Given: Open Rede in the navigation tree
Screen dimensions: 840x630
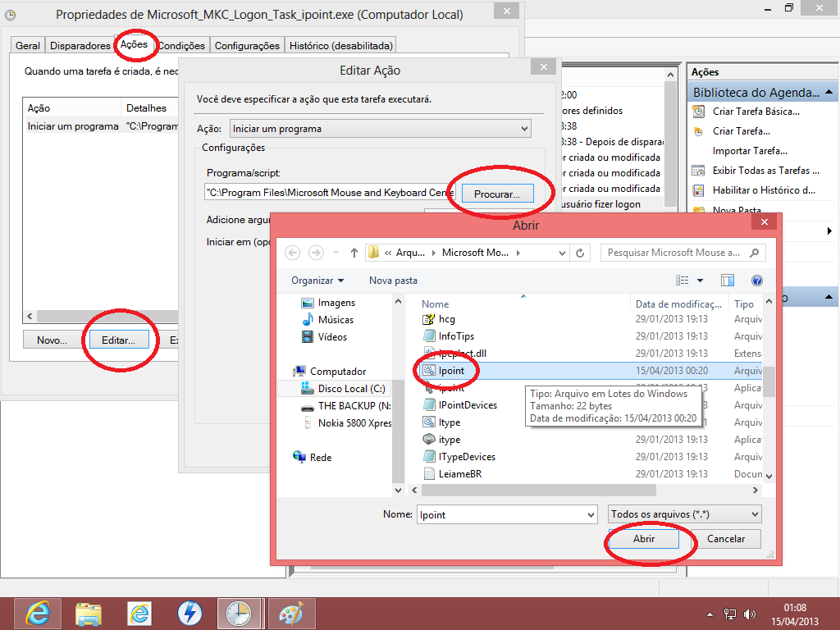Looking at the screenshot, I should 313,458.
